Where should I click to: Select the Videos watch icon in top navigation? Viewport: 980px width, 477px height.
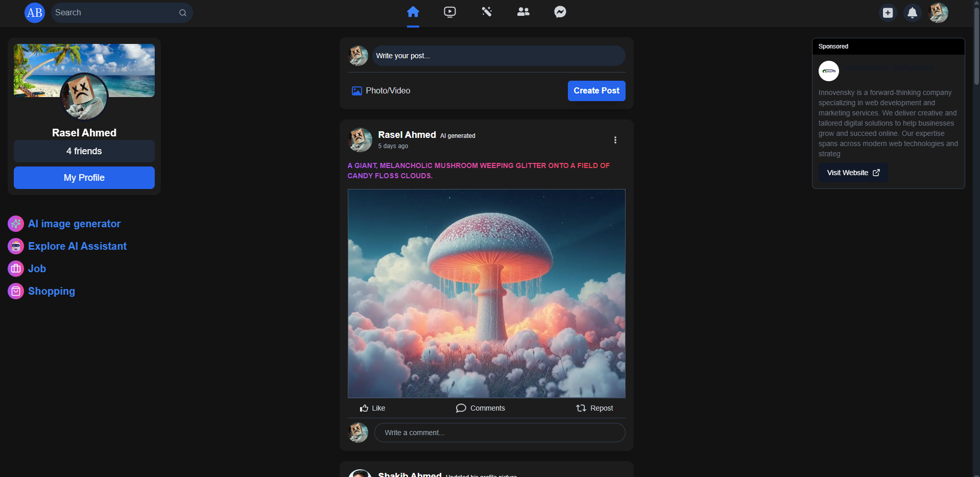pos(449,12)
